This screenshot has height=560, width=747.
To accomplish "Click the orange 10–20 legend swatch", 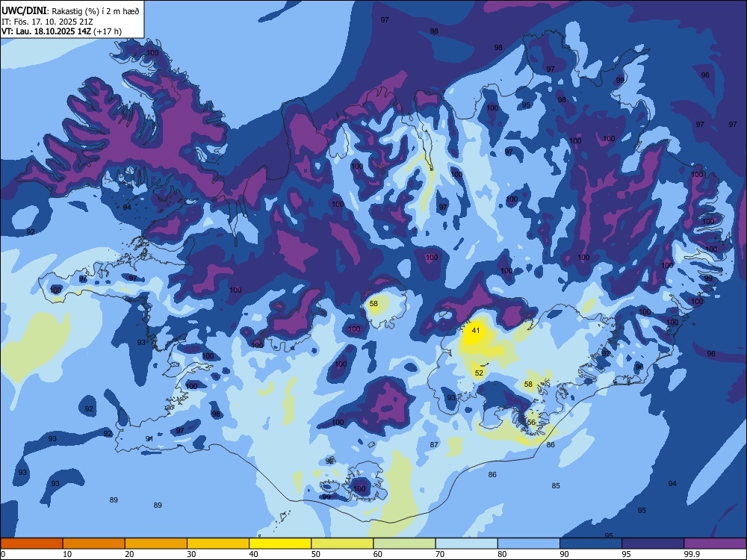I will tap(94, 544).
